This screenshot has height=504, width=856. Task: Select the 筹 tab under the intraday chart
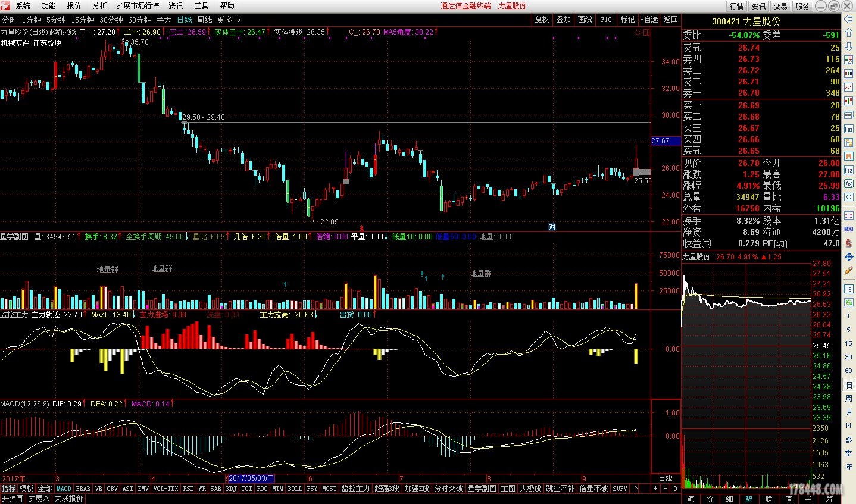(x=830, y=499)
